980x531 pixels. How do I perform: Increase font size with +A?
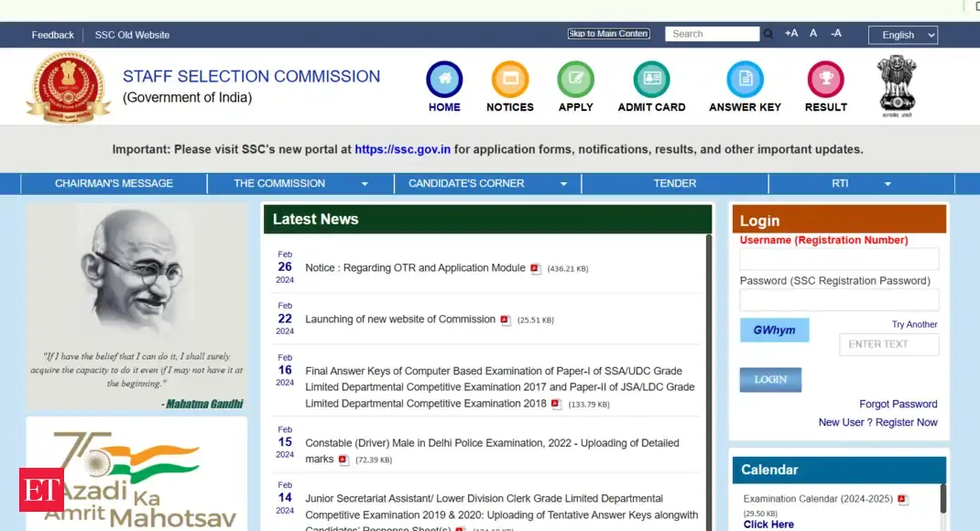(x=791, y=34)
